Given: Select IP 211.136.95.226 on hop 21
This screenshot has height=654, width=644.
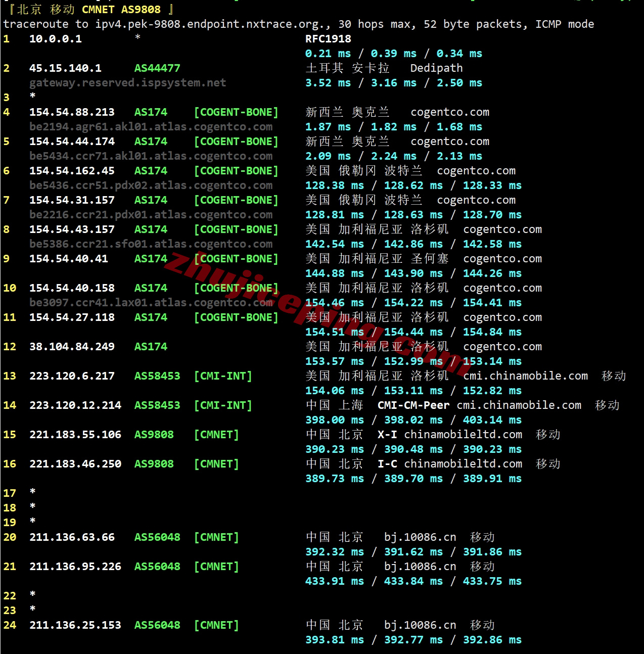Looking at the screenshot, I should point(75,567).
